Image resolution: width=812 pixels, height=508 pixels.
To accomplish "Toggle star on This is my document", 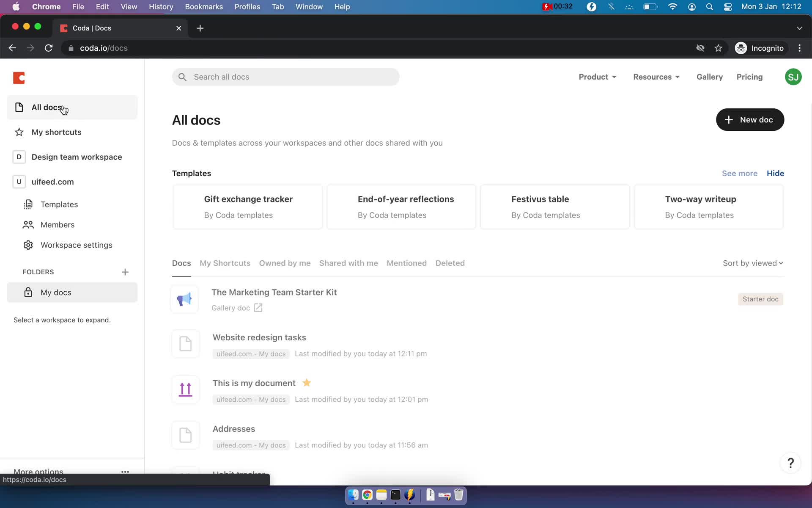I will [307, 383].
